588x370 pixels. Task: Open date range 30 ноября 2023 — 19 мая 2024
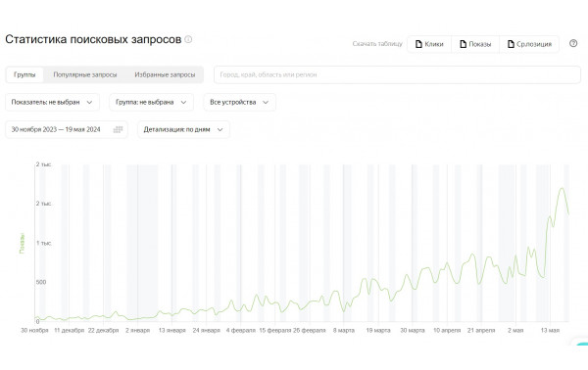coord(67,129)
